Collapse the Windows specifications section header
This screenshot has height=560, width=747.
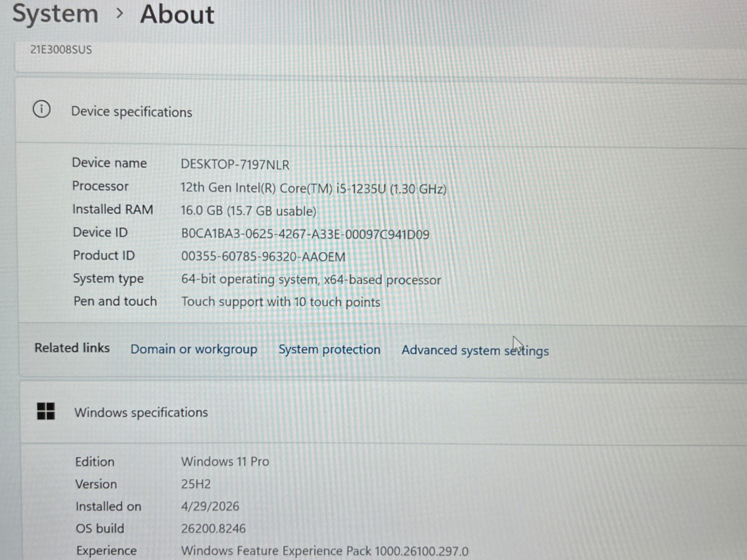383,412
